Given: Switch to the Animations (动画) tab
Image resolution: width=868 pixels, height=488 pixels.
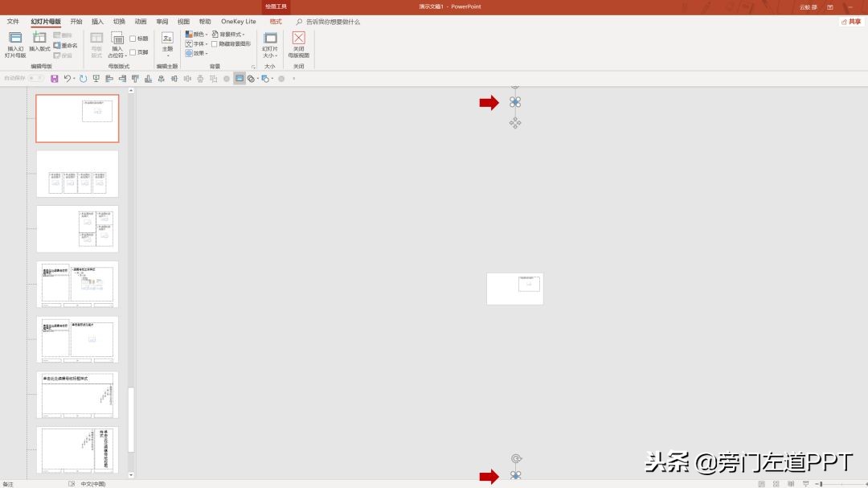Looking at the screenshot, I should 141,22.
